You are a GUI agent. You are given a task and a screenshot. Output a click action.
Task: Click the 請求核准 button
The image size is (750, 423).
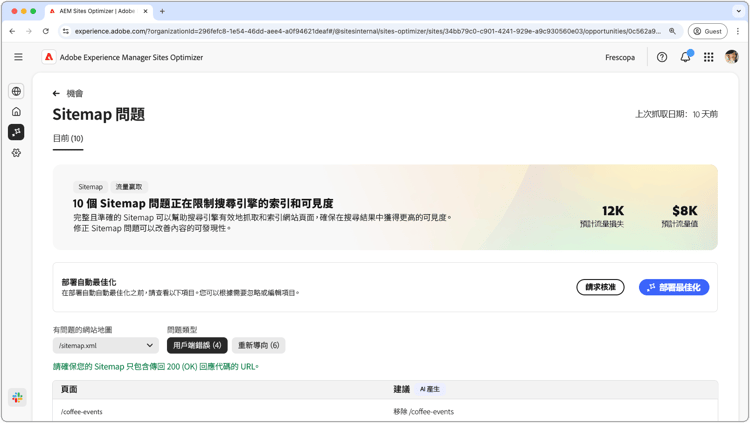(x=600, y=287)
